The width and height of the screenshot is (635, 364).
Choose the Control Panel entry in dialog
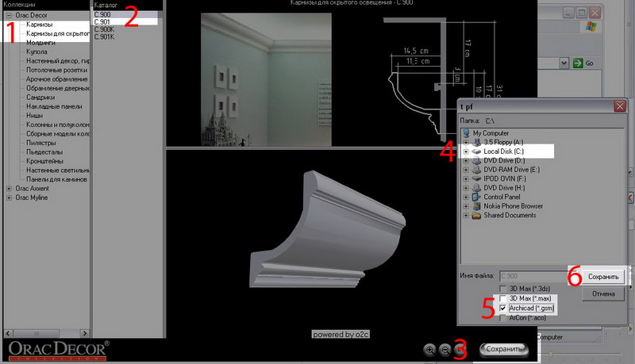tap(500, 197)
